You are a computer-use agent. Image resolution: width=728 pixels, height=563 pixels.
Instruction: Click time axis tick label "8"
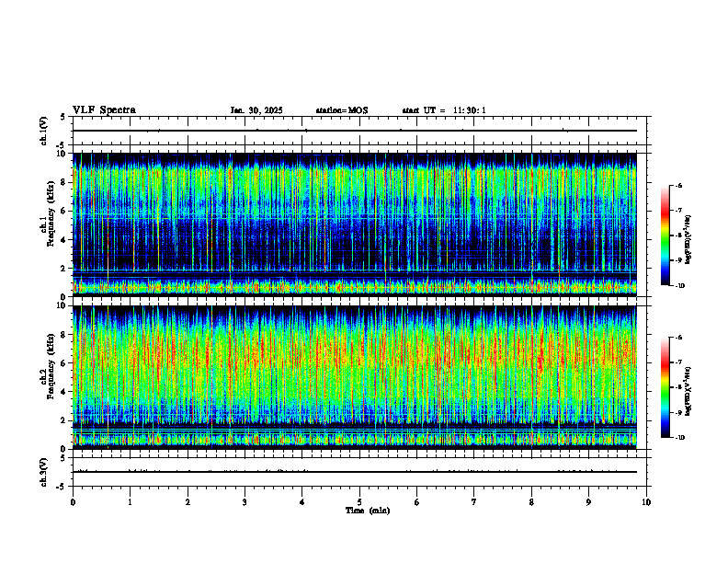(531, 502)
